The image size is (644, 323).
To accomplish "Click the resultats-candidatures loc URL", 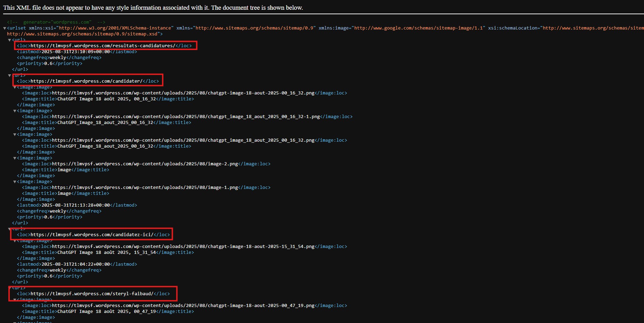I will pos(103,46).
